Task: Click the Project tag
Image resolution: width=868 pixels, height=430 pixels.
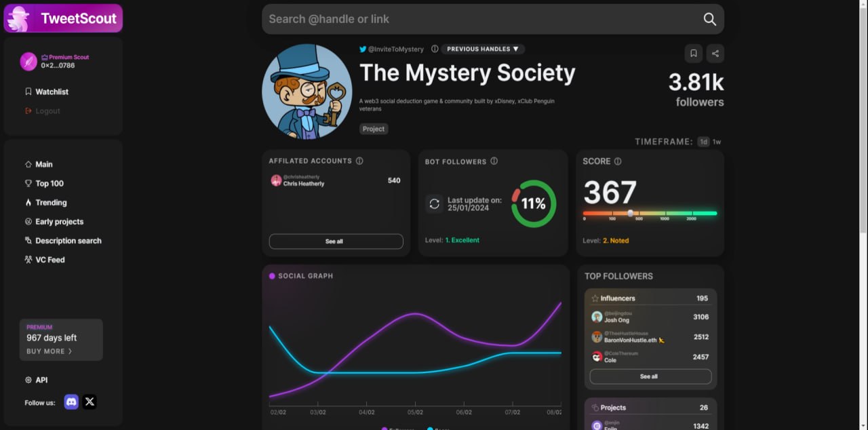Action: 374,129
